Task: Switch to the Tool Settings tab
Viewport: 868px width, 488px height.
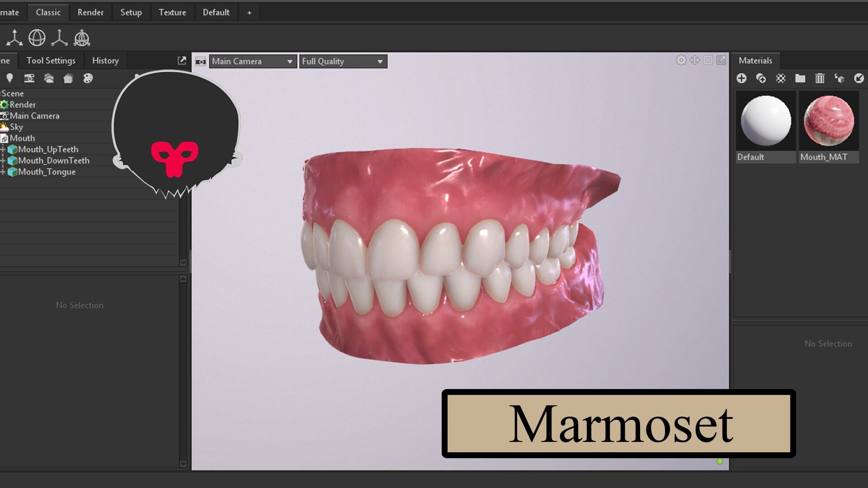Action: tap(51, 61)
